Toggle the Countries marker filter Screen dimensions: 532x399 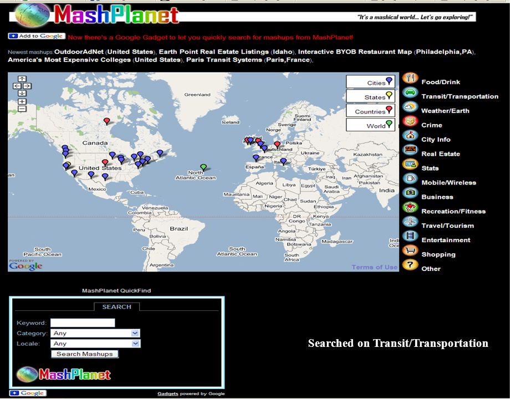[x=371, y=111]
